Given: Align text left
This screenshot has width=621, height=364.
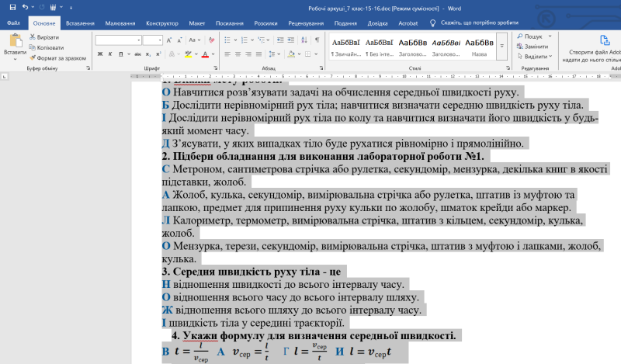Looking at the screenshot, I should point(227,54).
